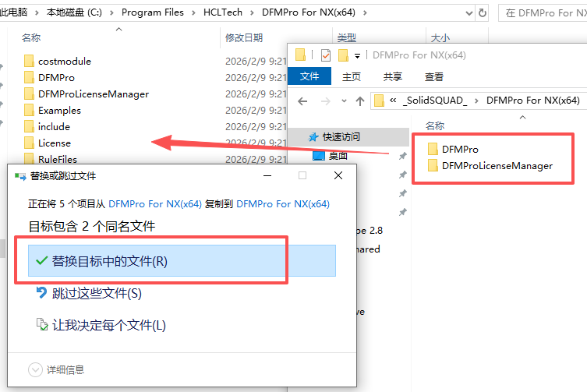Refresh the Program Files address bar
Image resolution: width=587 pixels, height=392 pixels.
click(x=483, y=12)
